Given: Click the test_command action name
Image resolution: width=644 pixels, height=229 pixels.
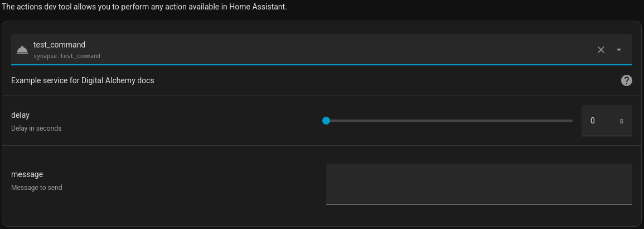Looking at the screenshot, I should click(x=59, y=45).
